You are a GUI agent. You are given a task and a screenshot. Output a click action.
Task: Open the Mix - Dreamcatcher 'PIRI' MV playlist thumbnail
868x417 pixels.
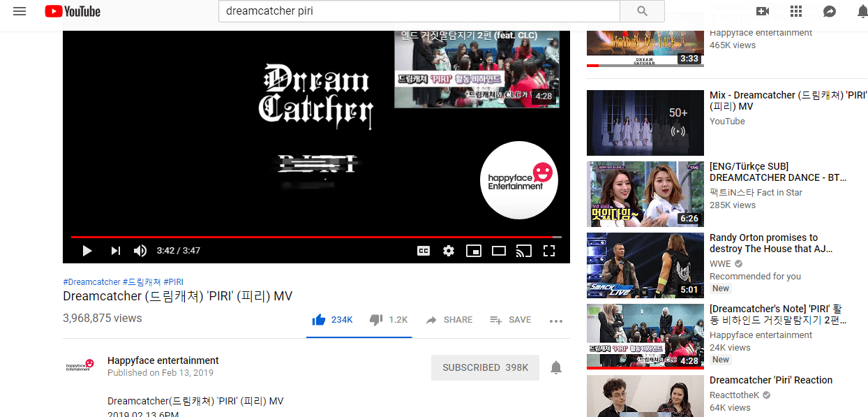(645, 123)
